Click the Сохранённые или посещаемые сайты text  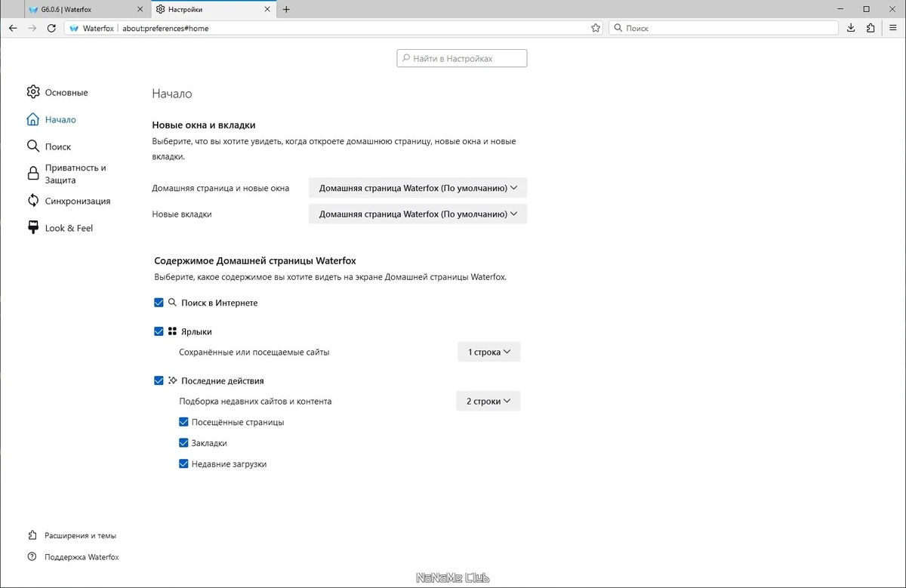coord(254,352)
